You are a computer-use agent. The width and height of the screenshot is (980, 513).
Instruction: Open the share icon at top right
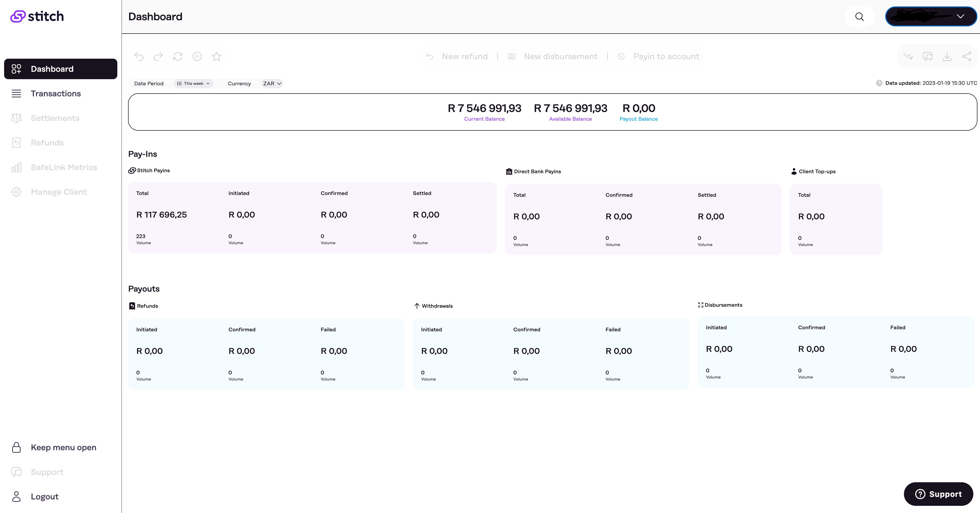(x=966, y=56)
